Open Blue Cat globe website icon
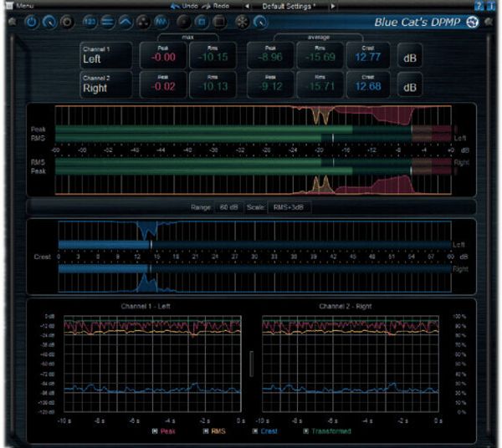 click(x=472, y=22)
